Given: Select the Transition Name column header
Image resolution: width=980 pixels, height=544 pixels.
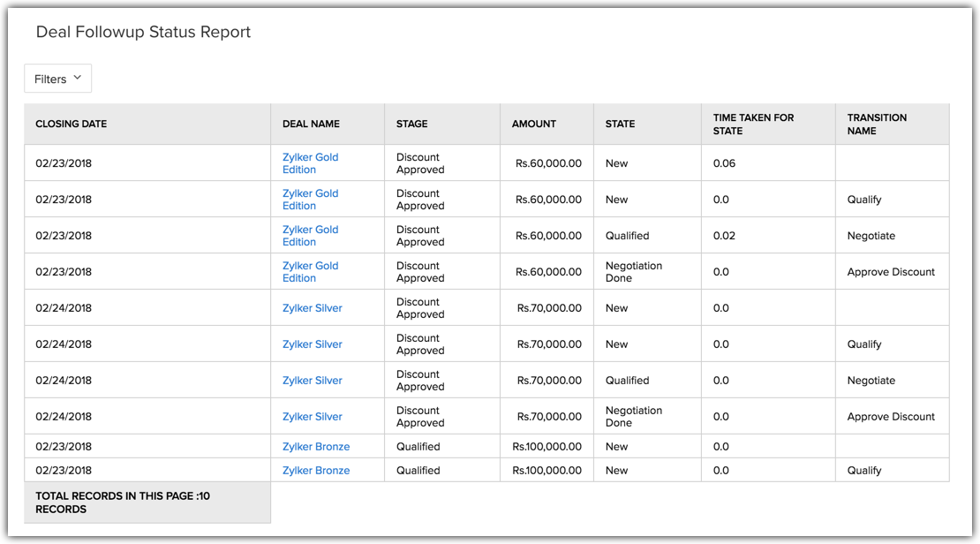Looking at the screenshot, I should coord(877,124).
